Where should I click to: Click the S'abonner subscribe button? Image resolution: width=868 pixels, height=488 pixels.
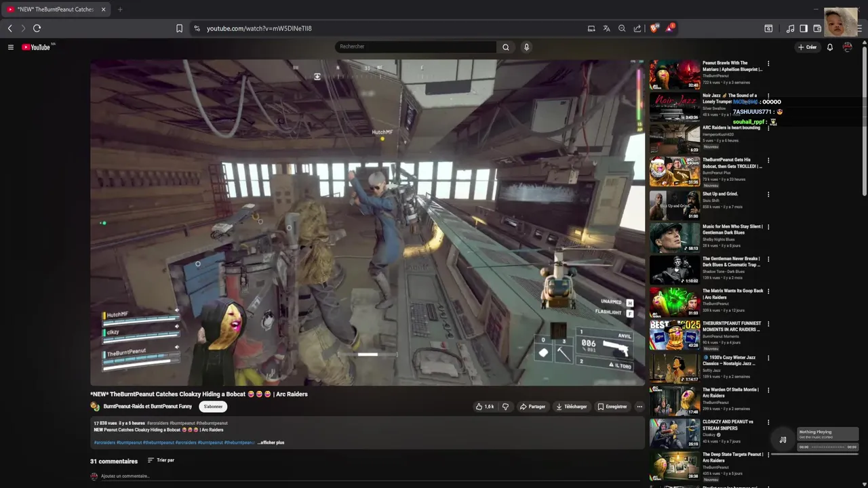click(213, 407)
